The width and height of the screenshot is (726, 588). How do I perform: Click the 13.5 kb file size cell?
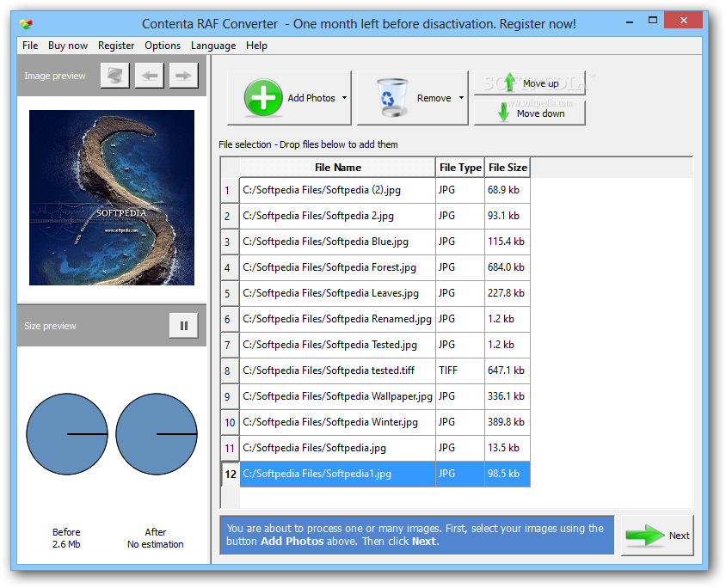[x=508, y=448]
